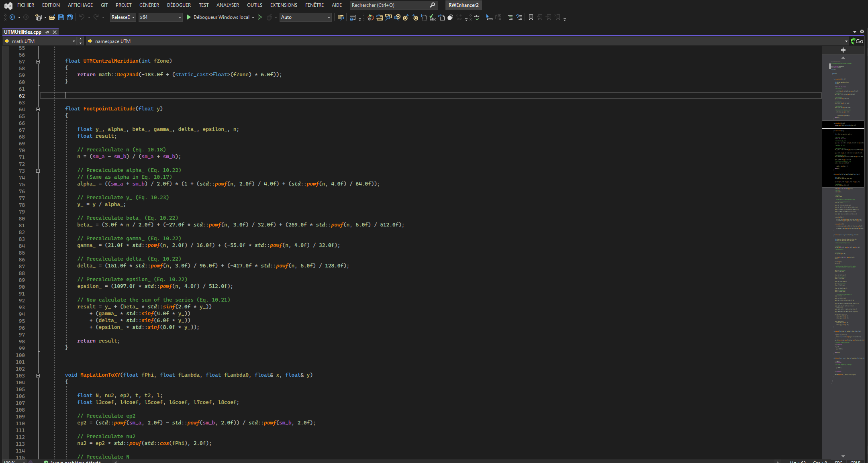The width and height of the screenshot is (868, 463).
Task: Click the Open File folder icon
Action: coord(52,17)
